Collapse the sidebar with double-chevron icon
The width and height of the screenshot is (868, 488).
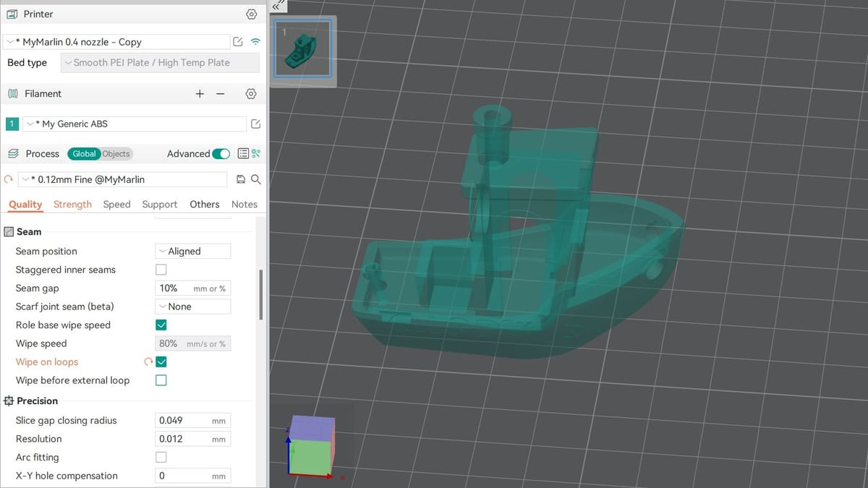click(278, 5)
